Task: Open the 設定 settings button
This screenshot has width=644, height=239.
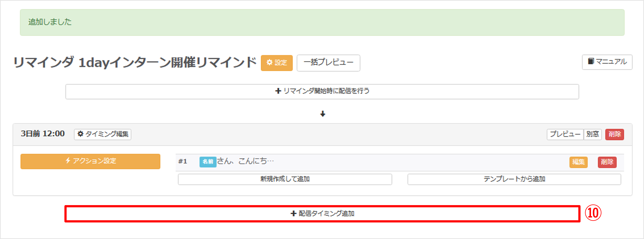Action: click(x=276, y=63)
